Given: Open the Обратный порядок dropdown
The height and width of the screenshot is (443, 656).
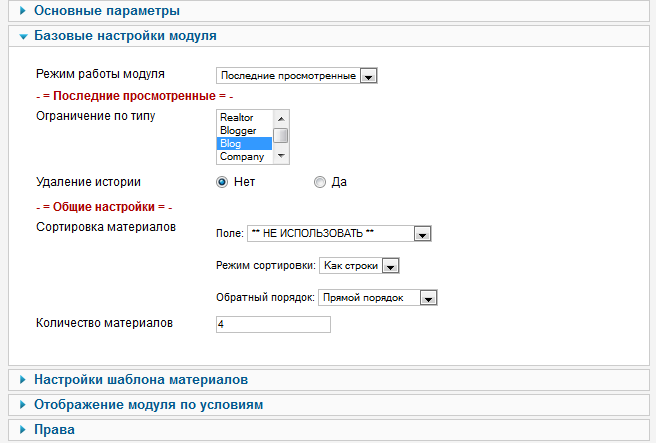Looking at the screenshot, I should (x=377, y=298).
